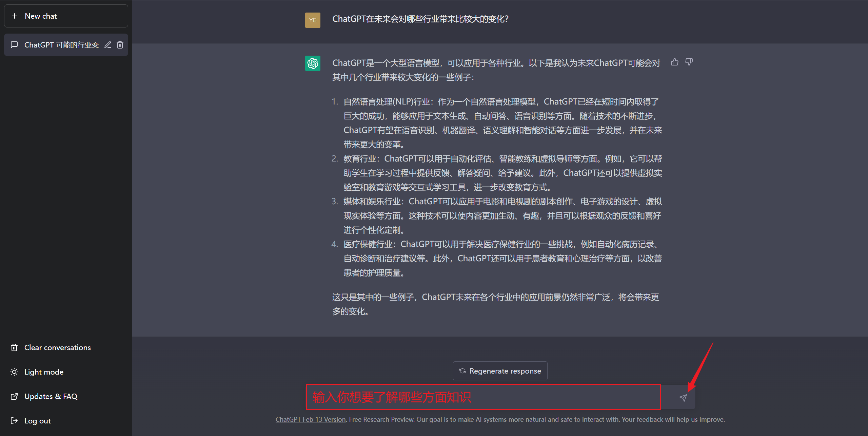Switch to Light mode
This screenshot has width=868, height=436.
pos(66,372)
